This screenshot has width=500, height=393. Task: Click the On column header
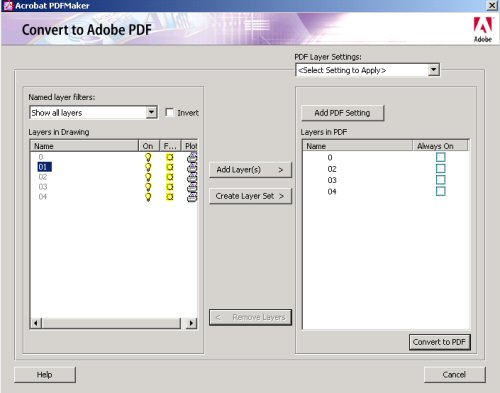click(x=149, y=146)
